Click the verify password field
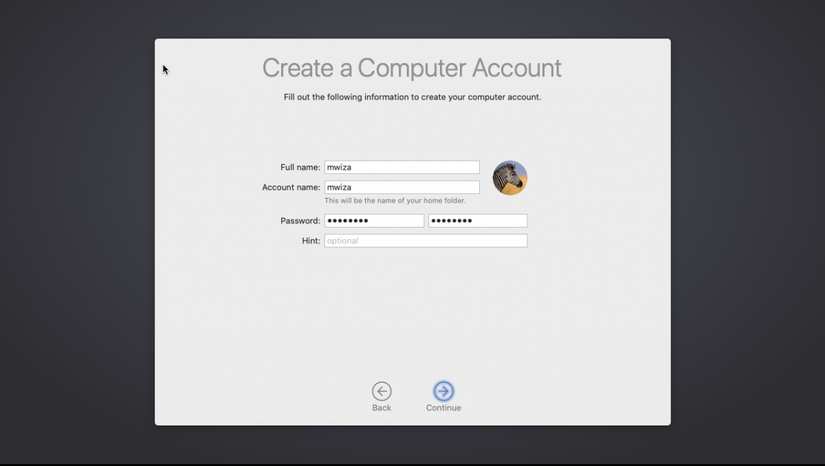The height and width of the screenshot is (466, 825). tap(478, 221)
